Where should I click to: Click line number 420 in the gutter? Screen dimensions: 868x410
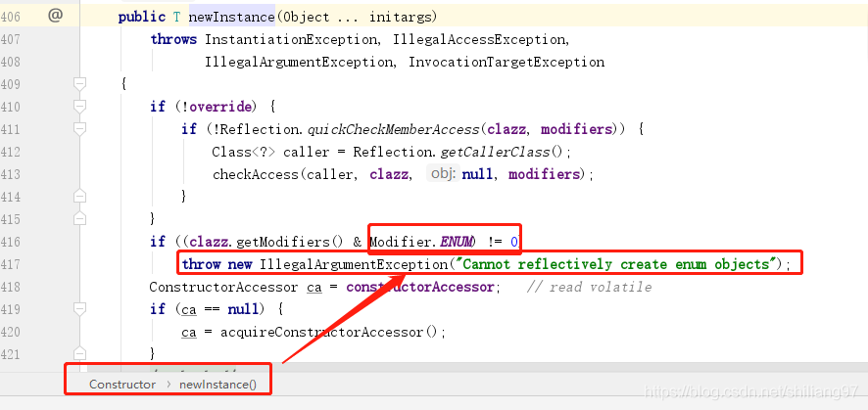(x=11, y=332)
